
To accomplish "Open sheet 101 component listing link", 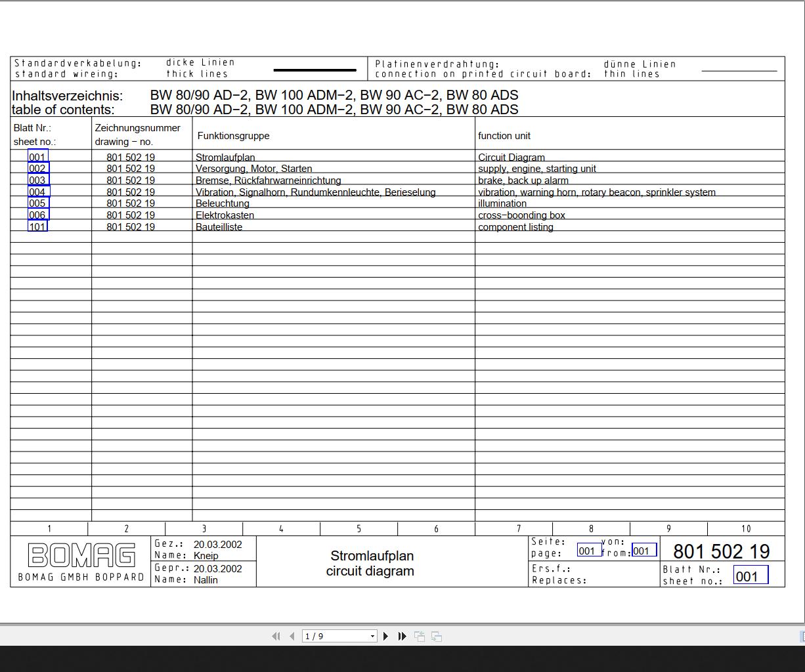I will 37,226.
